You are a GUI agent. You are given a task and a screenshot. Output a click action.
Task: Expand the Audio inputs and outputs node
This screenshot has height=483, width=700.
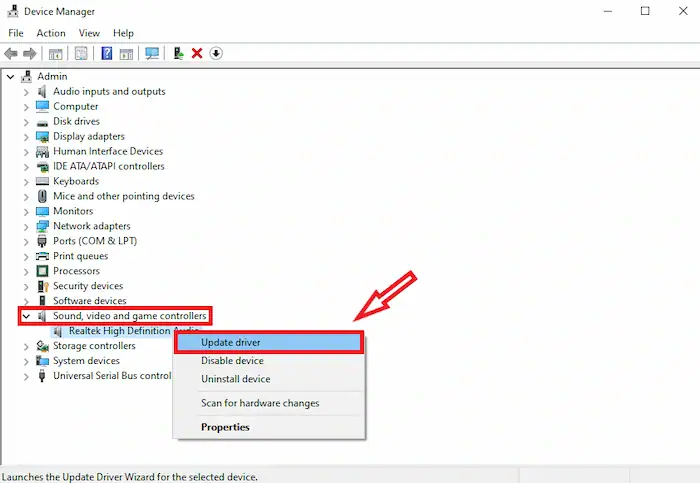coord(27,91)
